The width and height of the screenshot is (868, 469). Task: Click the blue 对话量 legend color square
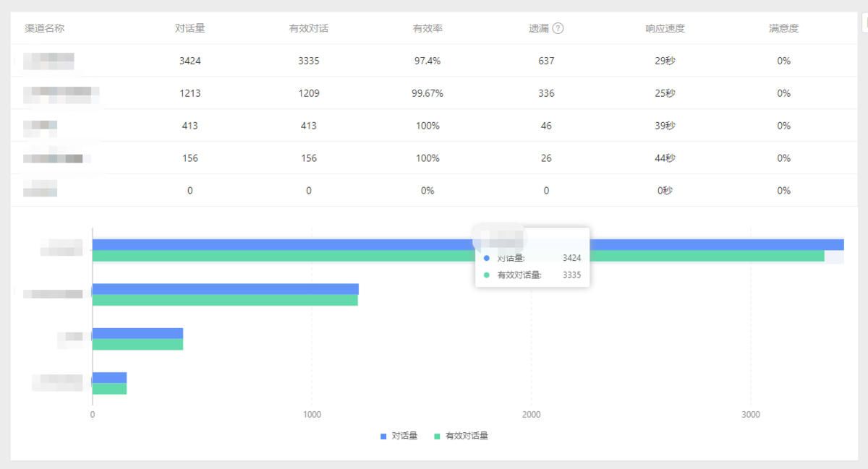[383, 436]
